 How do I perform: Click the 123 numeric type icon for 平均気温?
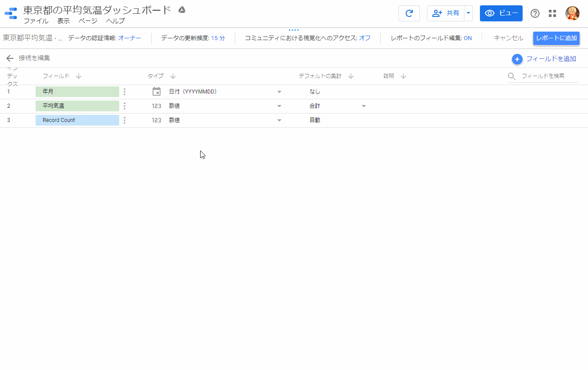tap(156, 106)
